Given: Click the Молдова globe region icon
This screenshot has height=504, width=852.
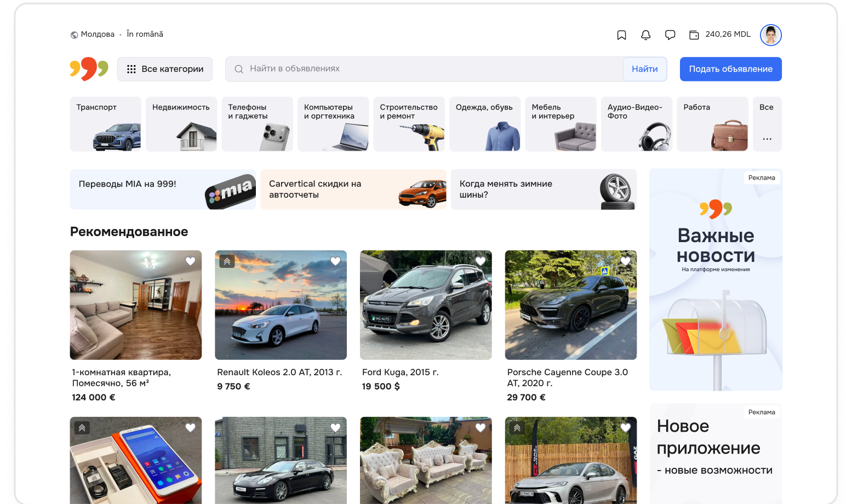Looking at the screenshot, I should tap(74, 35).
